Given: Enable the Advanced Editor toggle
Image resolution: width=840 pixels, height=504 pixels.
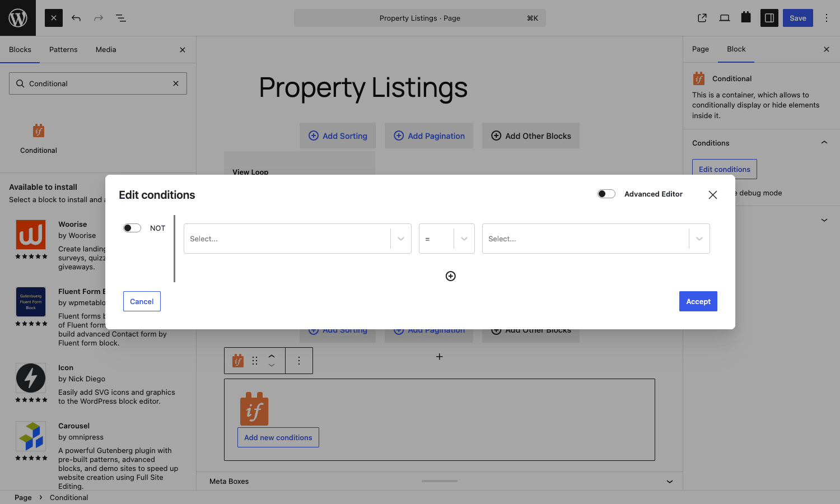Looking at the screenshot, I should tap(606, 194).
